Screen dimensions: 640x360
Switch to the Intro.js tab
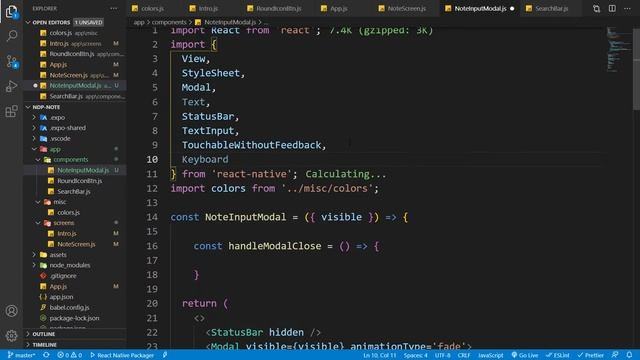coord(208,8)
